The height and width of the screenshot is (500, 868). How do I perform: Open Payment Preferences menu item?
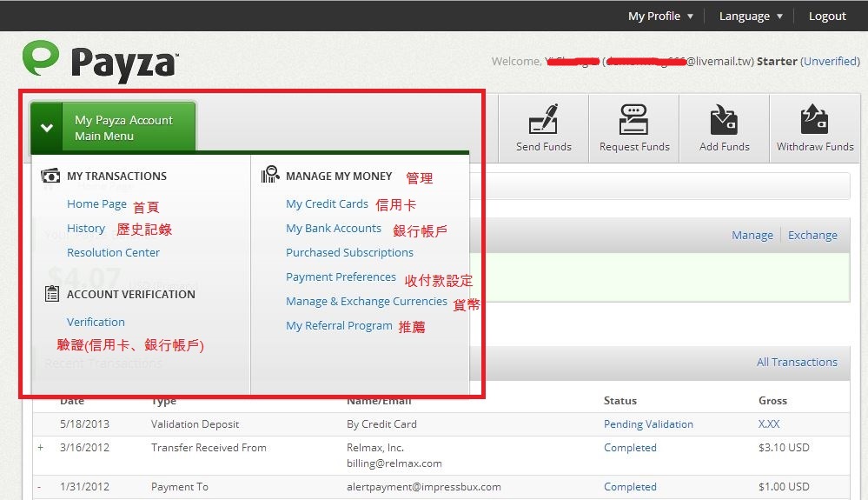(341, 277)
